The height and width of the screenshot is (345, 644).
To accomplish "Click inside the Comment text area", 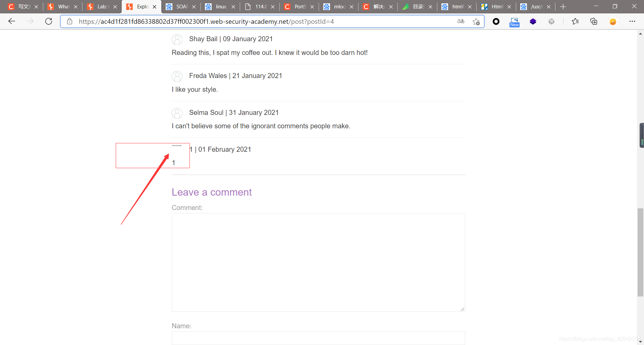I will [x=318, y=262].
